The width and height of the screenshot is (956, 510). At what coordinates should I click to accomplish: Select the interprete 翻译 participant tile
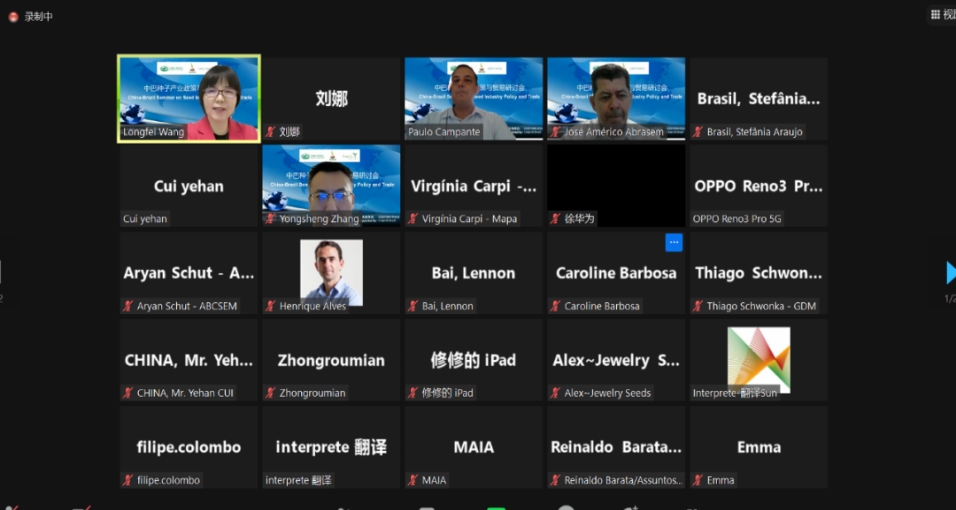(x=331, y=447)
